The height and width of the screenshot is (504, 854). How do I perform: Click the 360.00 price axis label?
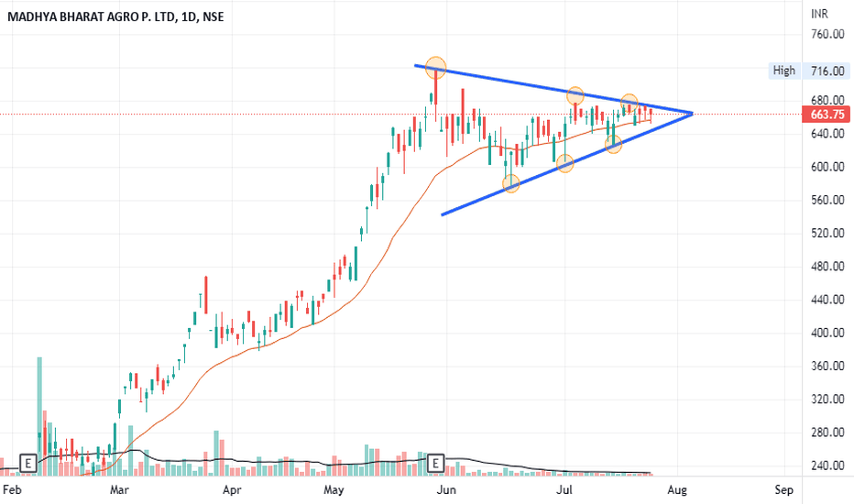point(827,367)
